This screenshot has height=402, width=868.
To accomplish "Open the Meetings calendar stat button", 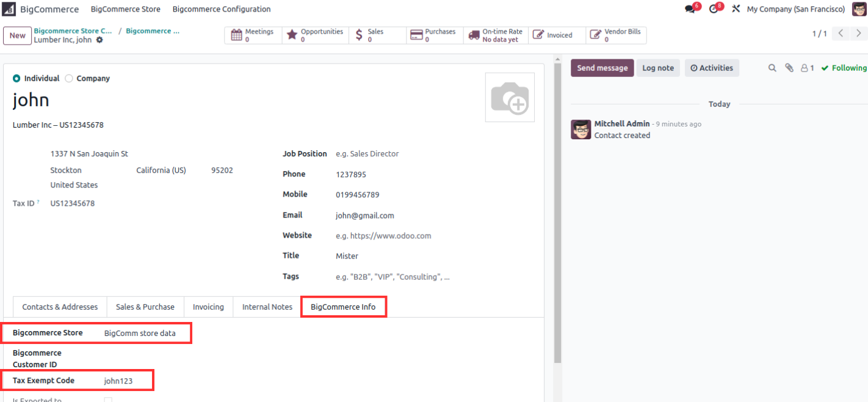I will (253, 35).
